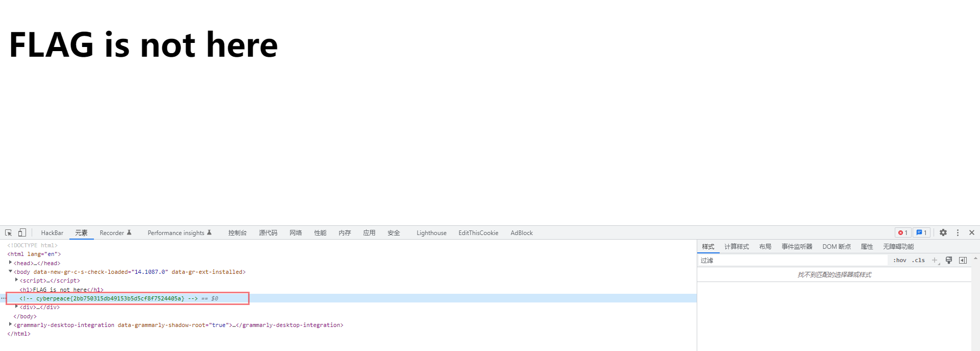Click the row actions ellipsis beside comment
The height and width of the screenshot is (351, 980).
tap(3, 298)
